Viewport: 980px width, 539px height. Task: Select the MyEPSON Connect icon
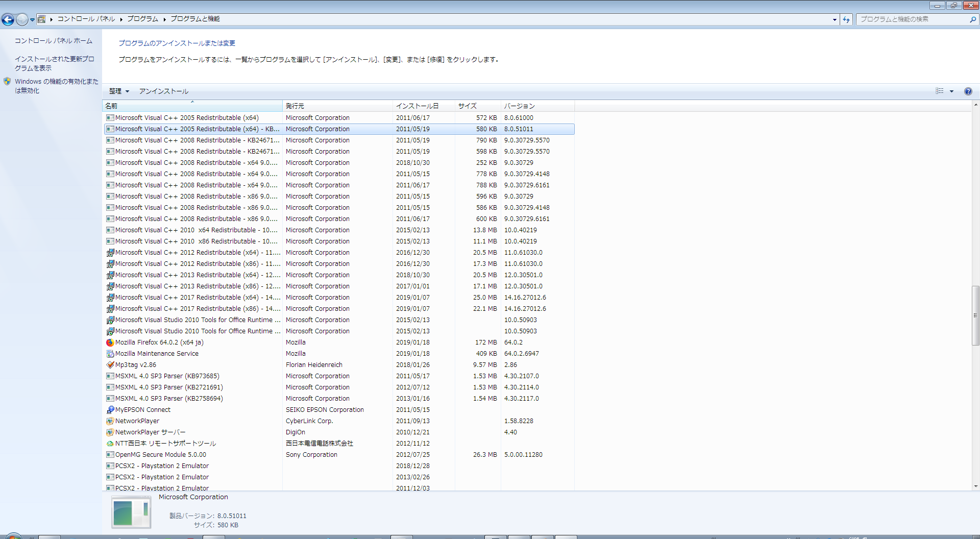(x=110, y=410)
